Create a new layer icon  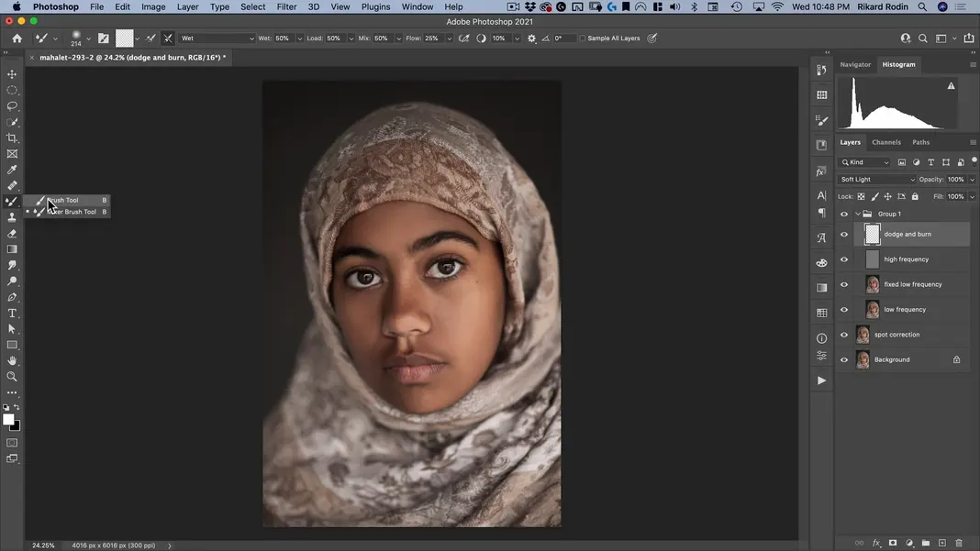pyautogui.click(x=941, y=543)
